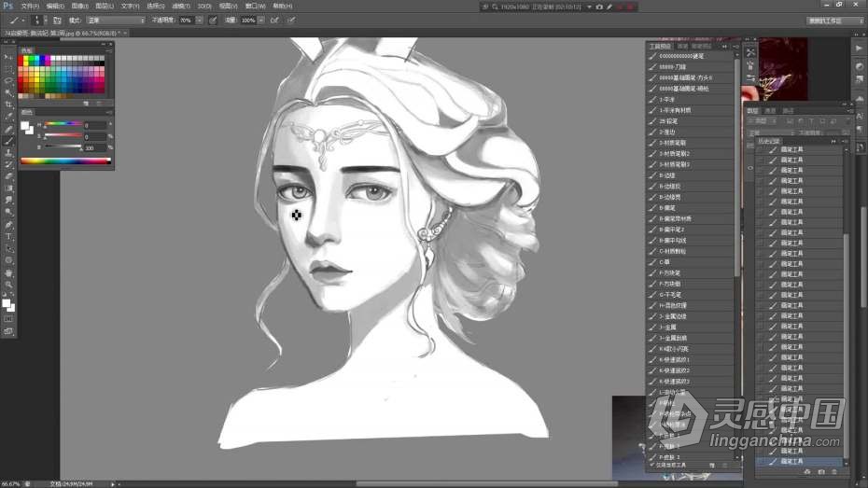Toggle pressure for opacity button
The width and height of the screenshot is (868, 488).
coord(213,20)
